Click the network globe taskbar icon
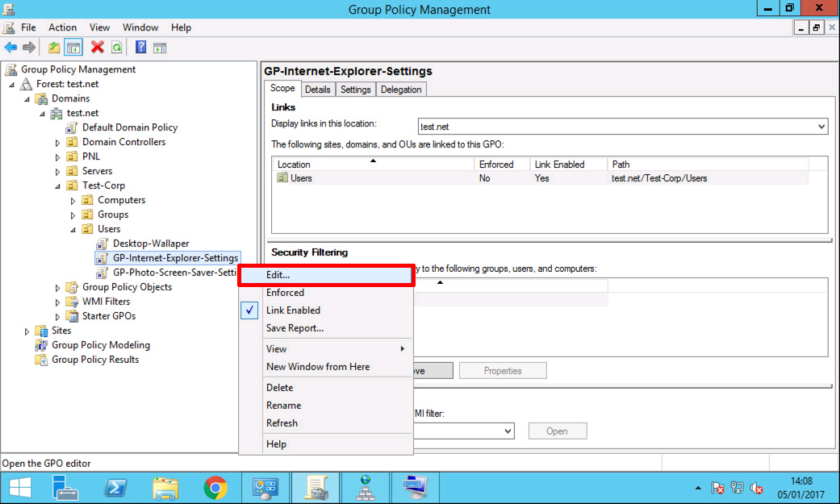This screenshot has width=840, height=504. tap(366, 488)
